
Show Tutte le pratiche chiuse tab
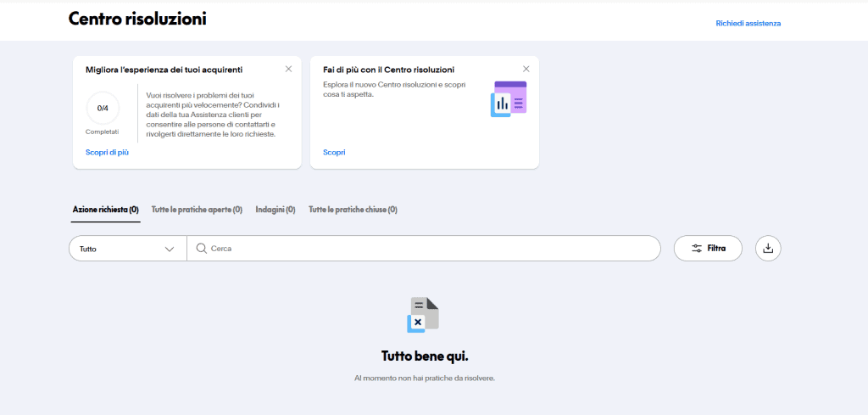[353, 210]
